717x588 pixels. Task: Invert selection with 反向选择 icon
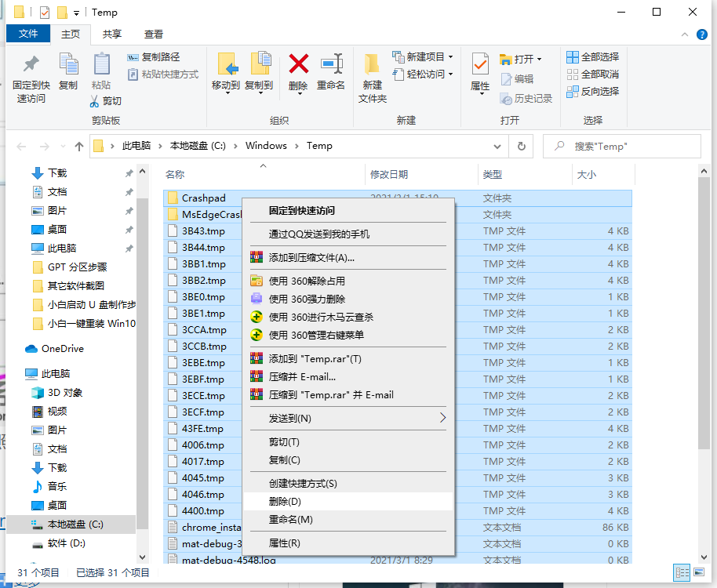point(591,89)
